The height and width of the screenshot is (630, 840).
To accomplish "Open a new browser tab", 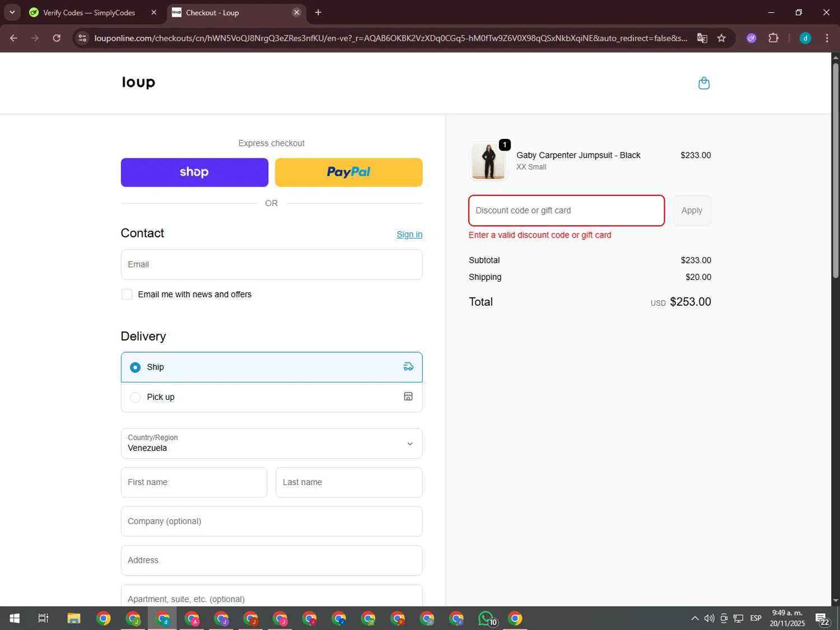I will point(318,12).
